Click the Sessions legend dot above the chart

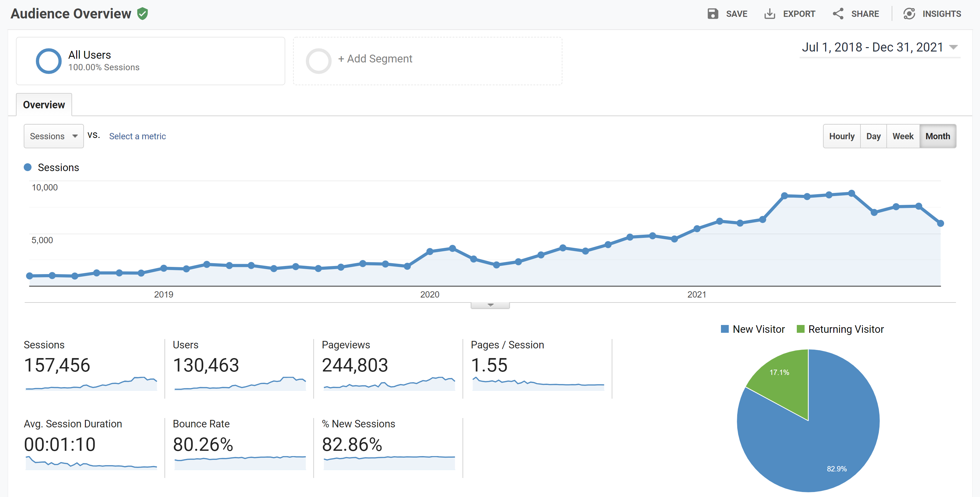(28, 167)
